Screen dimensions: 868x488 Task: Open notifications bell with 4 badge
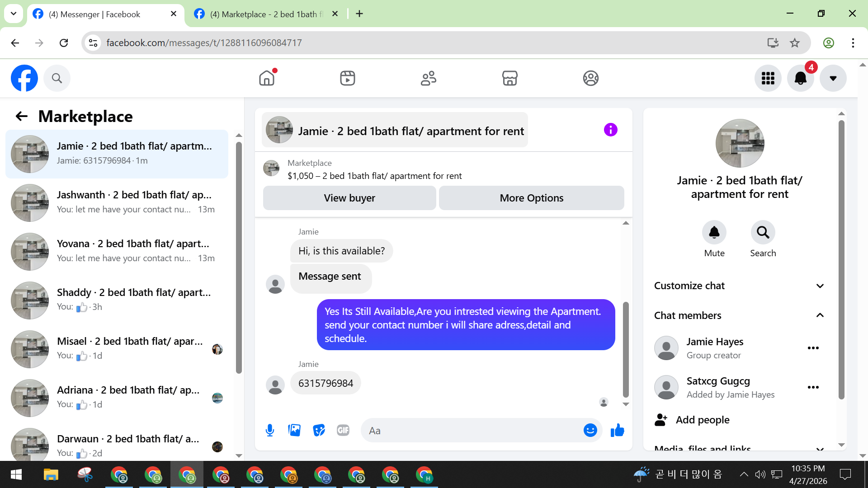(801, 78)
